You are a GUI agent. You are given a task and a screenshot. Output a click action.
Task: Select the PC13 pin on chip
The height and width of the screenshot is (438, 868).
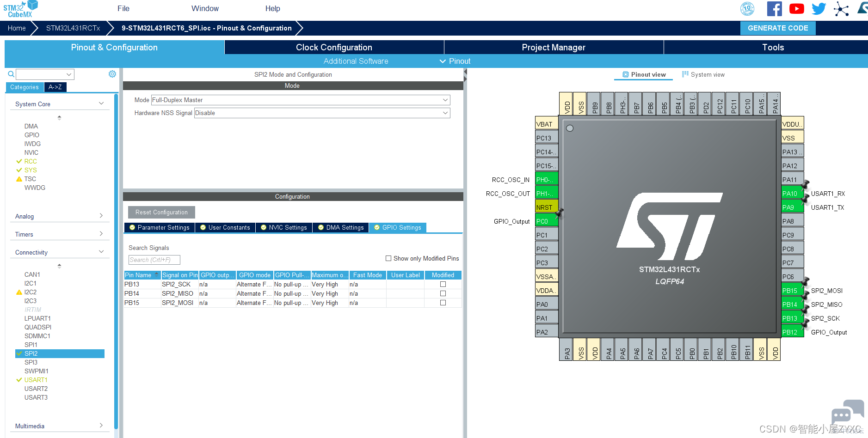click(x=547, y=138)
